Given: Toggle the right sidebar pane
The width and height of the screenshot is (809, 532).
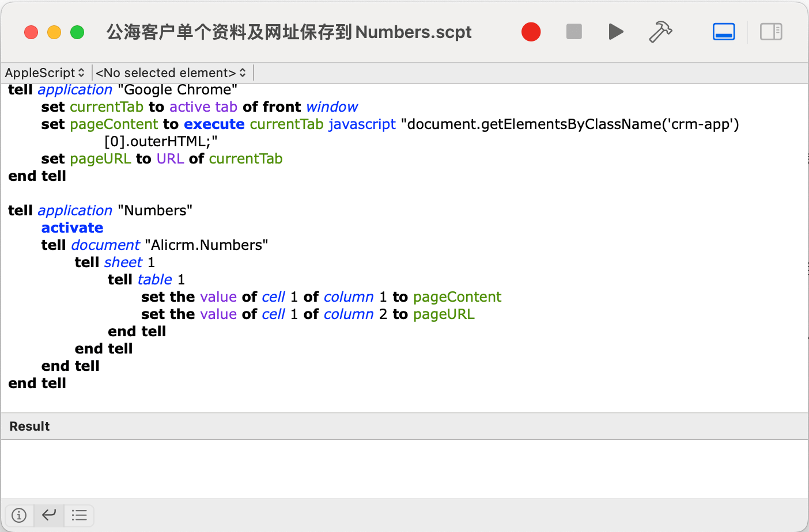Looking at the screenshot, I should click(771, 32).
